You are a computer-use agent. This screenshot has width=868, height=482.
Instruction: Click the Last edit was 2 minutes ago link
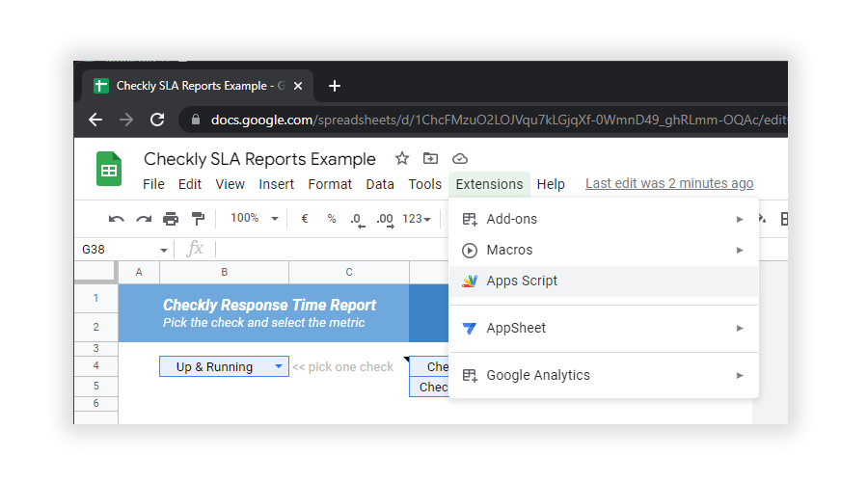point(669,184)
